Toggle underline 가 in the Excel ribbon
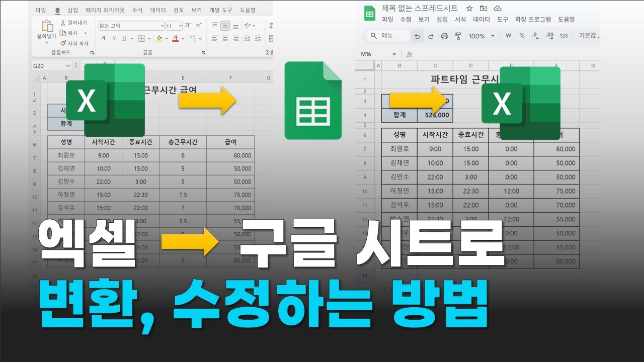Screen dimensions: 644x362 click(124, 38)
